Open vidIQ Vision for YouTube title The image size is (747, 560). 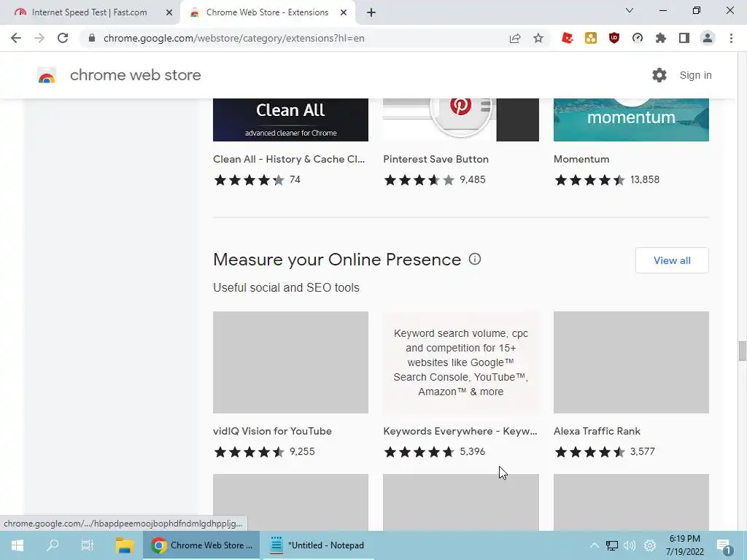(272, 431)
